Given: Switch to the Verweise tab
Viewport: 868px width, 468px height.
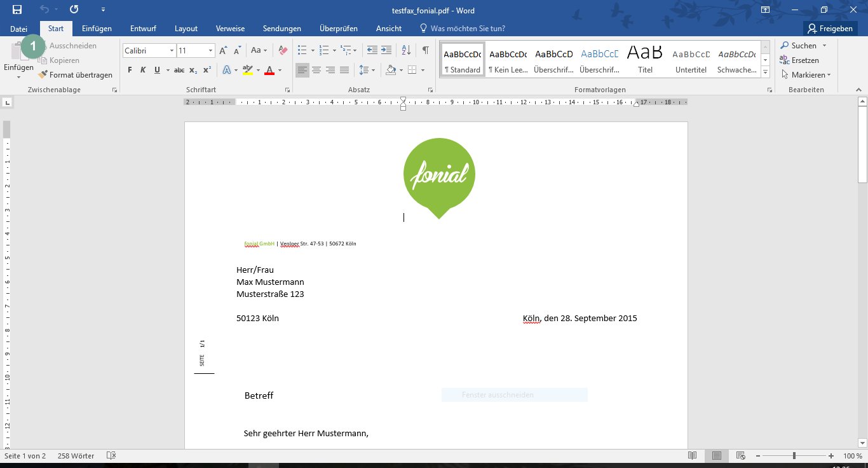Looking at the screenshot, I should coord(230,29).
